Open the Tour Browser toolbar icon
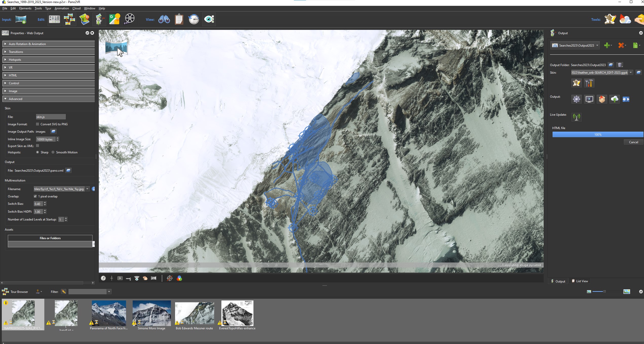 [69, 19]
